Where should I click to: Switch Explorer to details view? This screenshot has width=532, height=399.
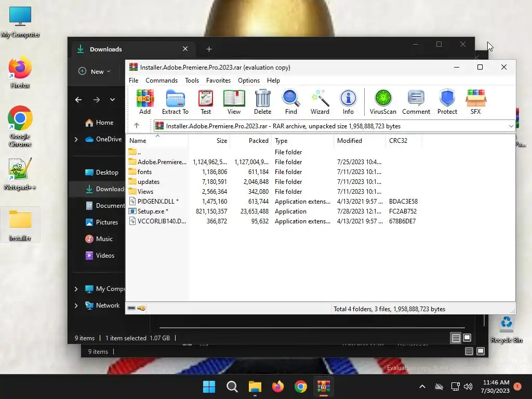click(456, 338)
